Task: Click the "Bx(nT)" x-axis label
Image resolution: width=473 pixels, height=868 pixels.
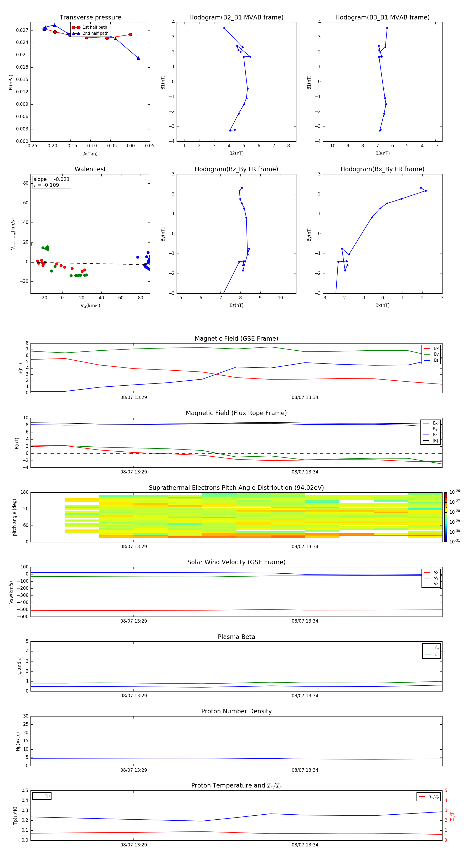Action: (382, 305)
